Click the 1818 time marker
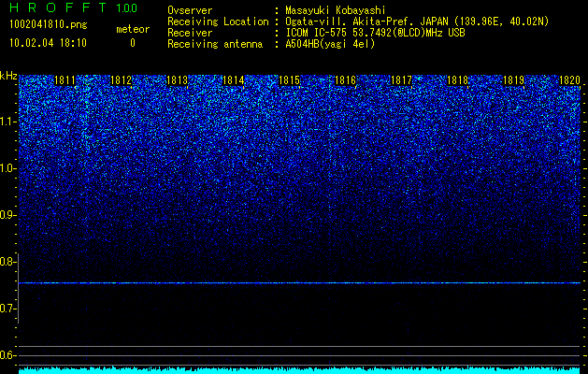 [x=457, y=80]
